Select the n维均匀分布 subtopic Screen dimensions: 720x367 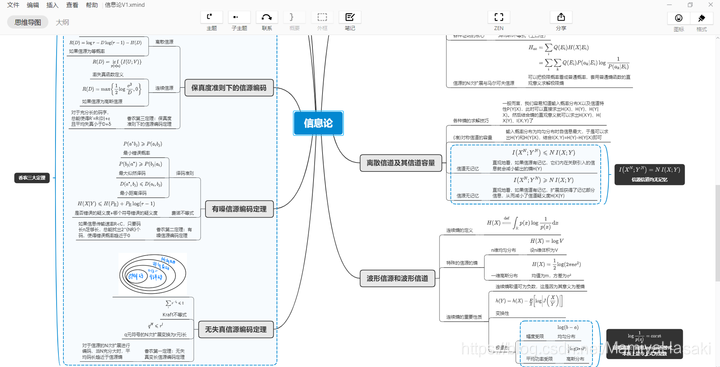click(503, 250)
